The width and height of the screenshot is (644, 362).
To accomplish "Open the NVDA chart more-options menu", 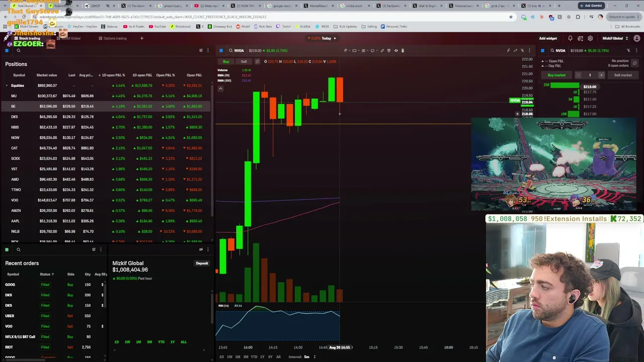I will 529,50.
